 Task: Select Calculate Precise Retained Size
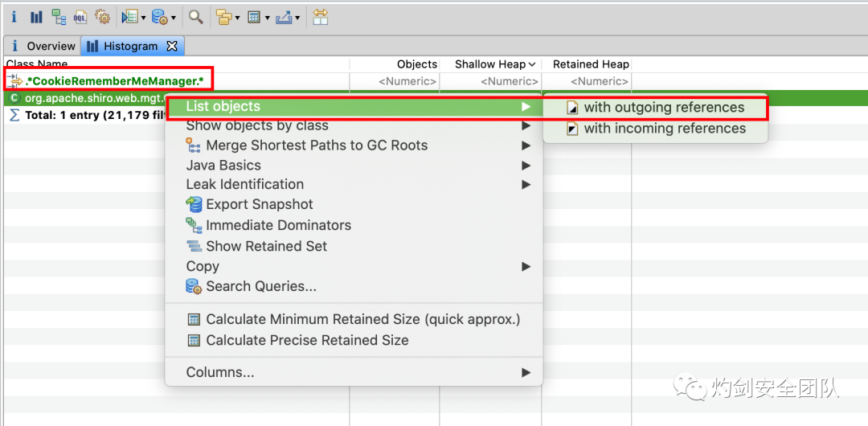coord(354,340)
